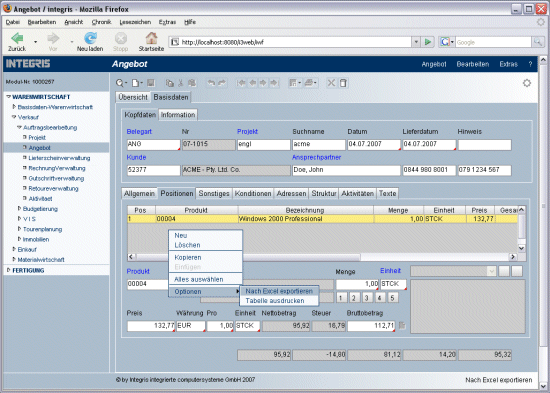Click the button labeled 5 below Menge
The image size is (550, 393).
click(x=393, y=298)
